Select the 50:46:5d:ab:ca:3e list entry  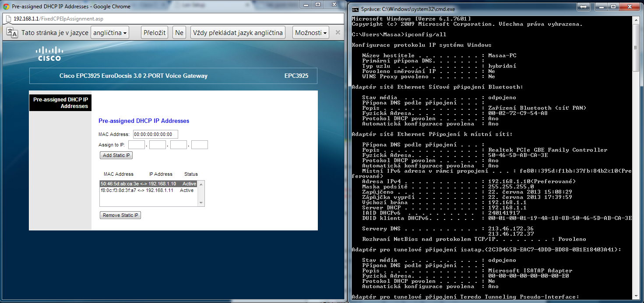click(149, 184)
